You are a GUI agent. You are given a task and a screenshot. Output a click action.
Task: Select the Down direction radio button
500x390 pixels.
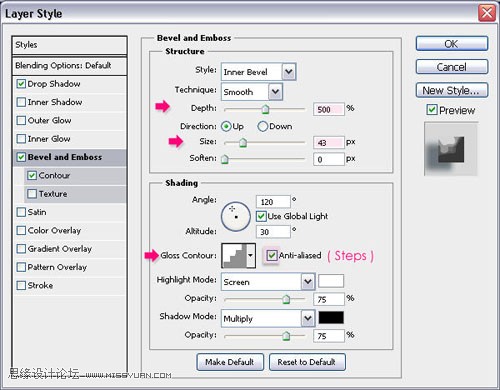pos(263,126)
